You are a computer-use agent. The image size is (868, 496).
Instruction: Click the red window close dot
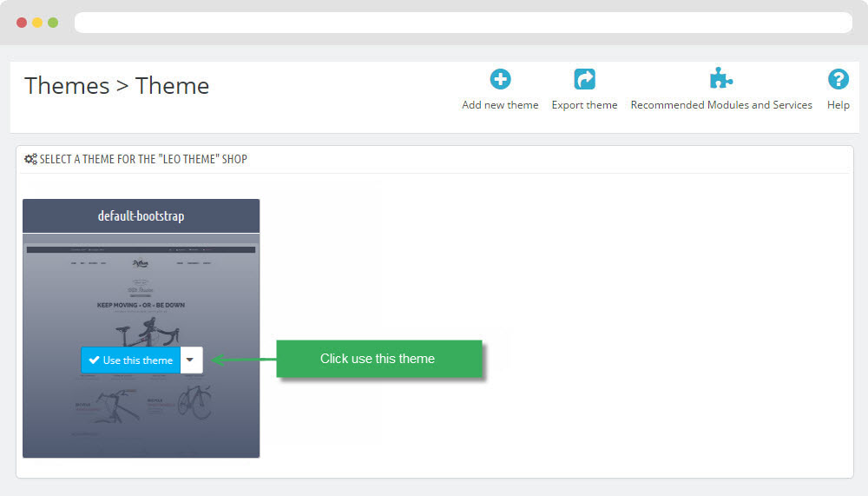point(22,23)
